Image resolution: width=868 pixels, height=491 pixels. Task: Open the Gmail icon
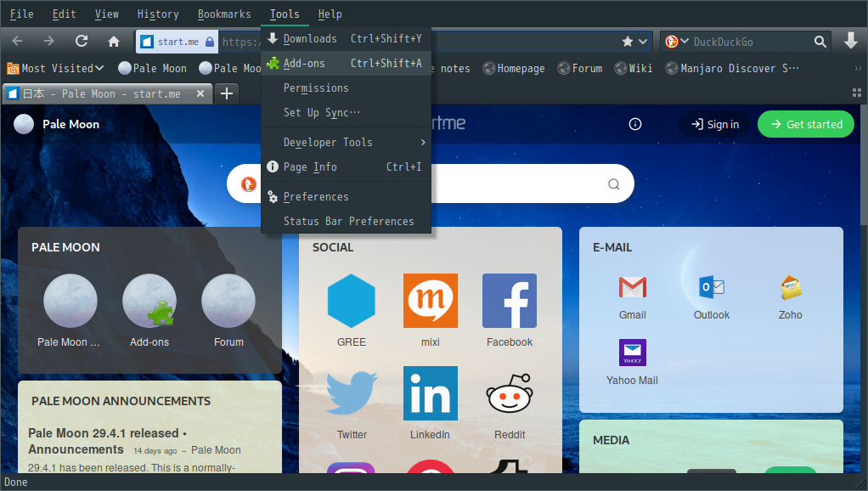[632, 287]
